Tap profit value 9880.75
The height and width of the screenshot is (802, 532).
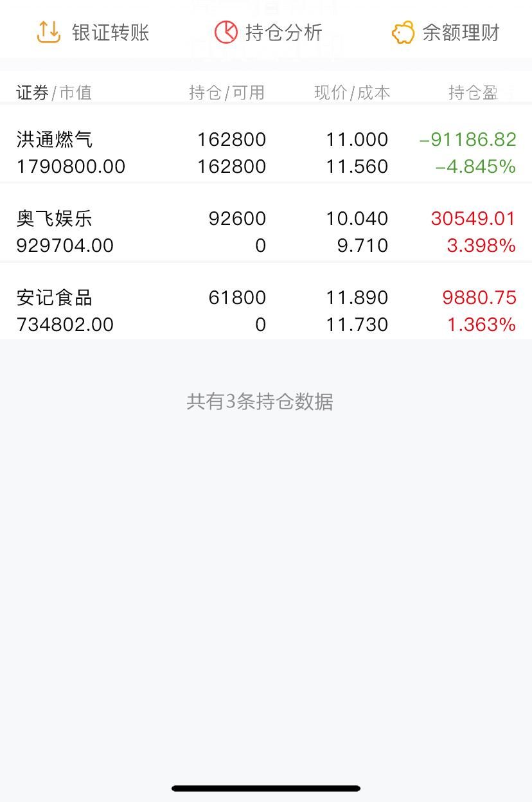click(479, 298)
